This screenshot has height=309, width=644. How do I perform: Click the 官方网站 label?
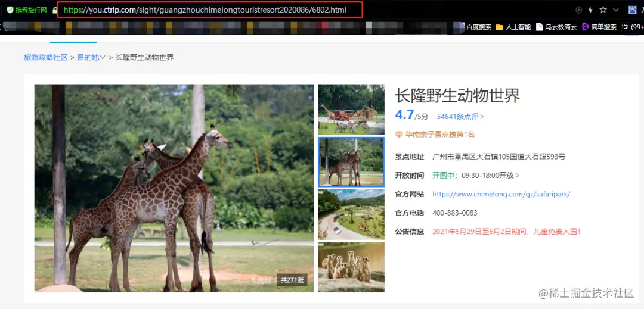(x=410, y=194)
